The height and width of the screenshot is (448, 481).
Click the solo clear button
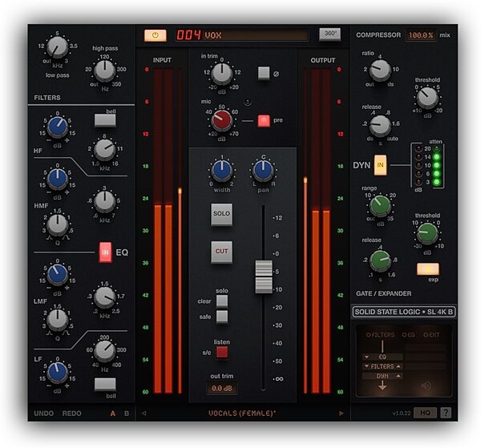(x=222, y=301)
